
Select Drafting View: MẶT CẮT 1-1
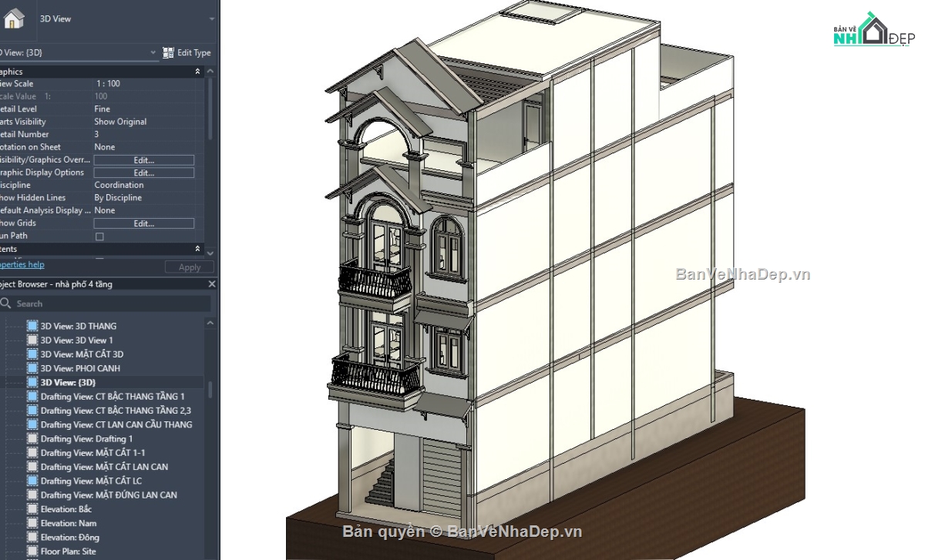point(92,453)
